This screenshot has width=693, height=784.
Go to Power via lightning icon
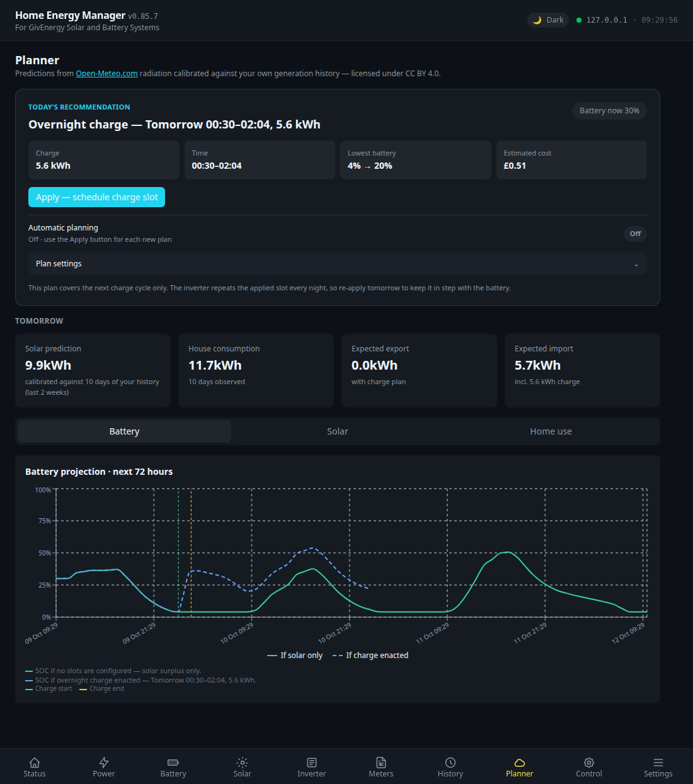click(x=104, y=763)
